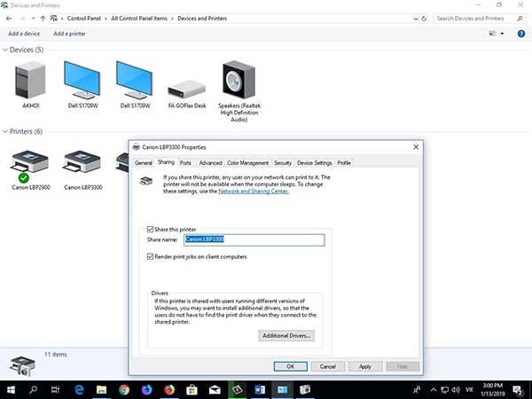
Task: Launch Google Chrome from taskbar
Action: [x=124, y=390]
